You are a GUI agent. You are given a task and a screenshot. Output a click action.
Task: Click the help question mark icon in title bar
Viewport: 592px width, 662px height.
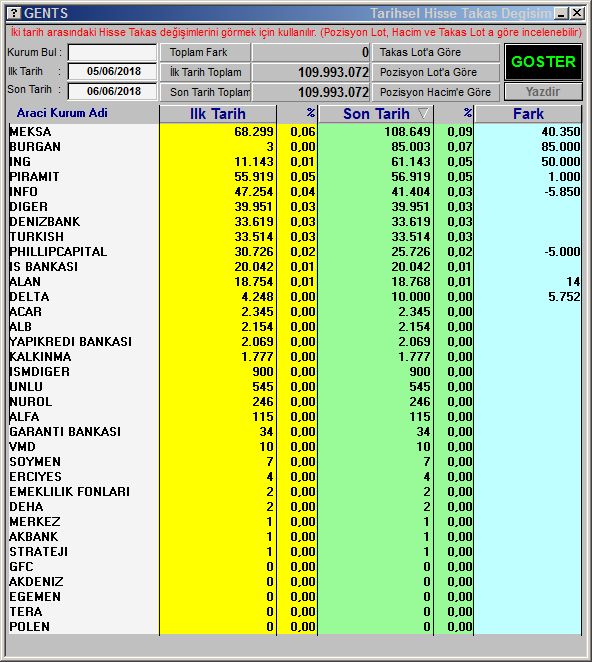point(14,13)
